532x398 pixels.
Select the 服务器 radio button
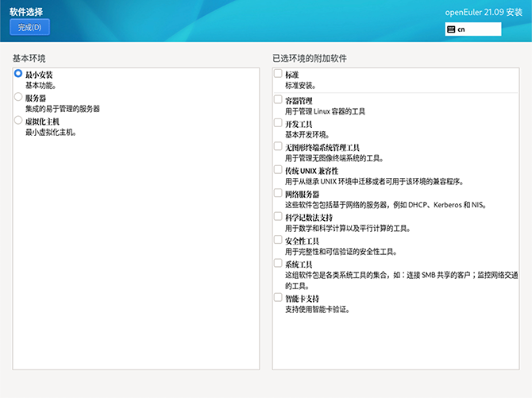pos(18,97)
